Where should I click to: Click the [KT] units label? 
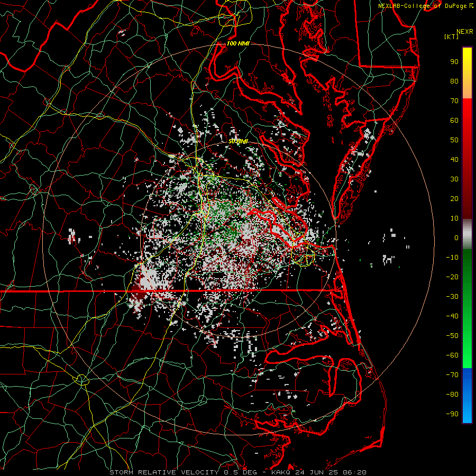[x=452, y=36]
